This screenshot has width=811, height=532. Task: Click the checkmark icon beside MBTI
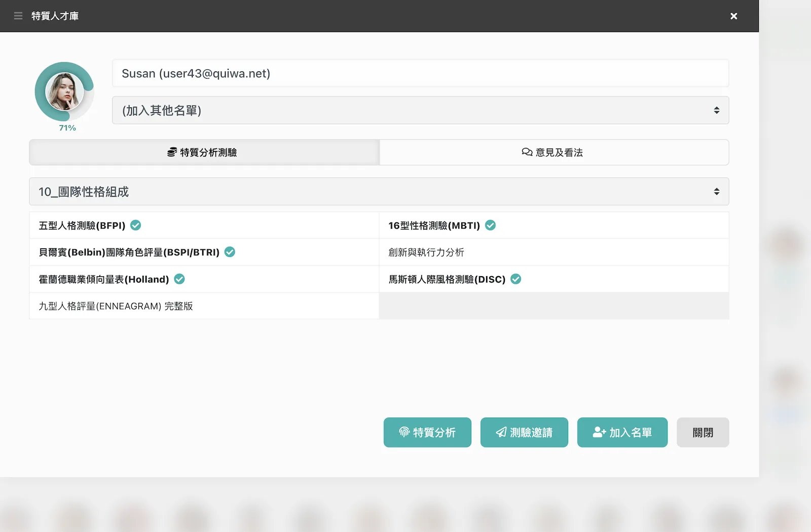[490, 225]
